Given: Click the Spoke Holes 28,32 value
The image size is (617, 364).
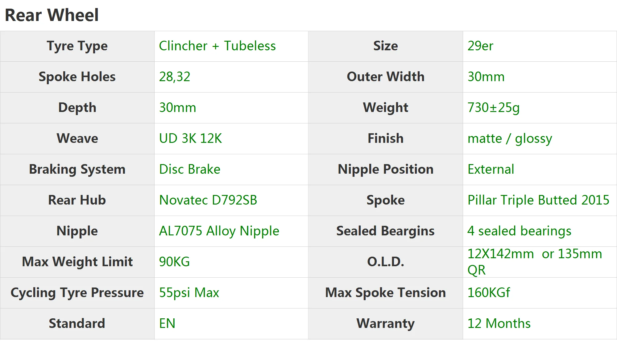Looking at the screenshot, I should [x=175, y=77].
